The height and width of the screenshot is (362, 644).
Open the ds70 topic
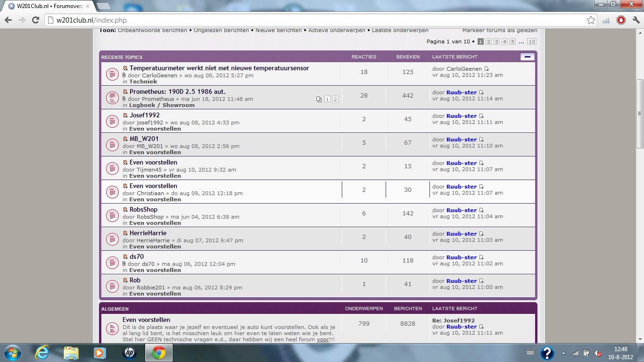(137, 256)
